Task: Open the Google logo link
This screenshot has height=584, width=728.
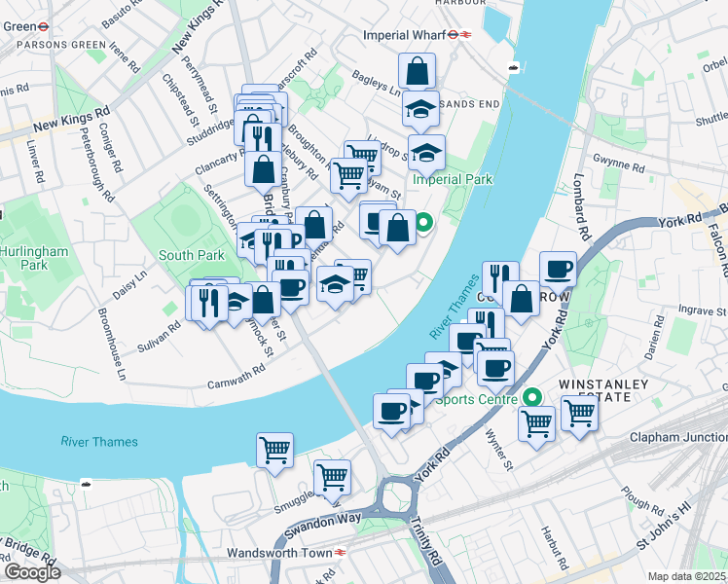Action: tap(32, 572)
